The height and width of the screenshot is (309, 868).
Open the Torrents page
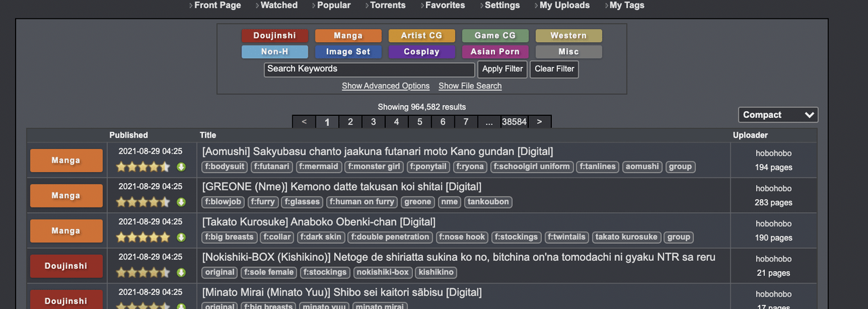pyautogui.click(x=388, y=5)
